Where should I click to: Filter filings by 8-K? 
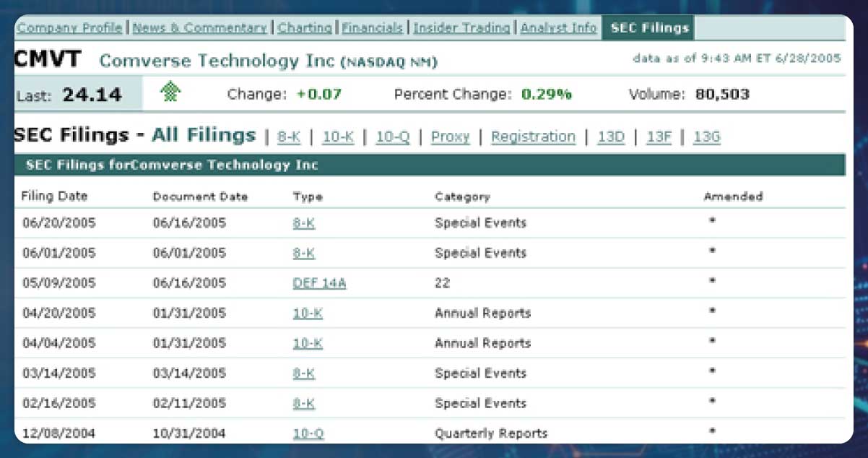pos(289,137)
